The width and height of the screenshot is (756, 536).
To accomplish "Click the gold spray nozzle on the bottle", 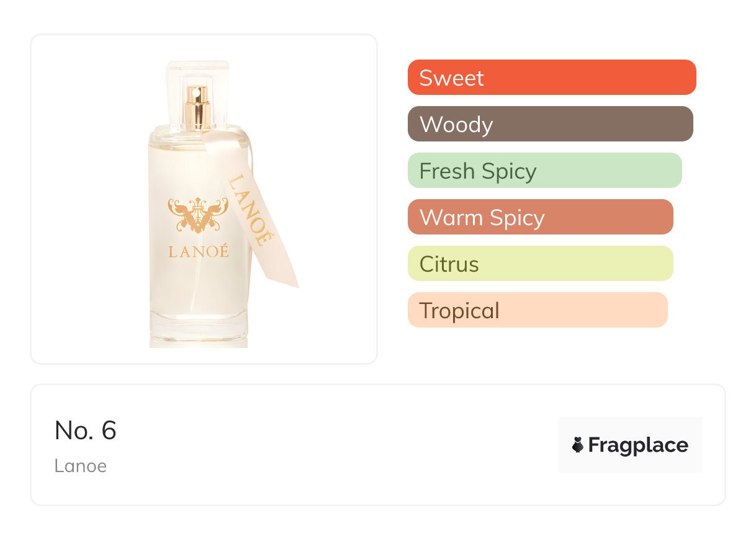I will 198,105.
